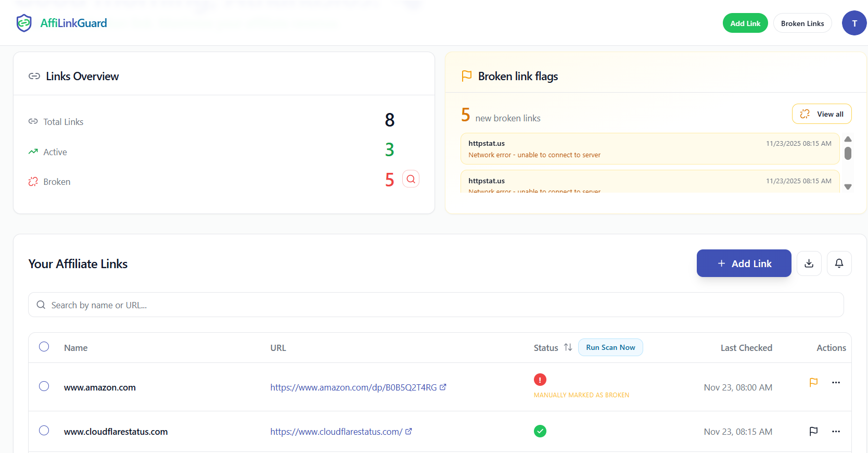Image resolution: width=868 pixels, height=453 pixels.
Task: Click the broken flags list scrollbar thumb
Action: pyautogui.click(x=848, y=153)
